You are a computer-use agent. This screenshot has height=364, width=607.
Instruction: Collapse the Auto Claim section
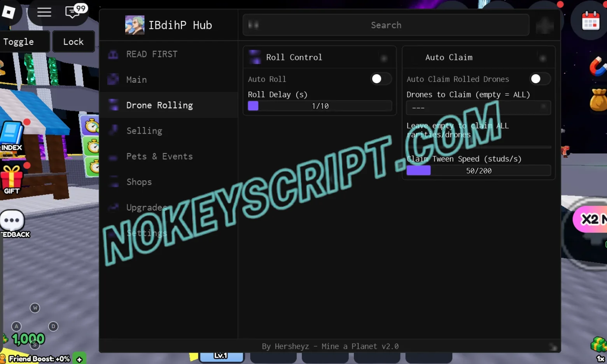coord(543,58)
